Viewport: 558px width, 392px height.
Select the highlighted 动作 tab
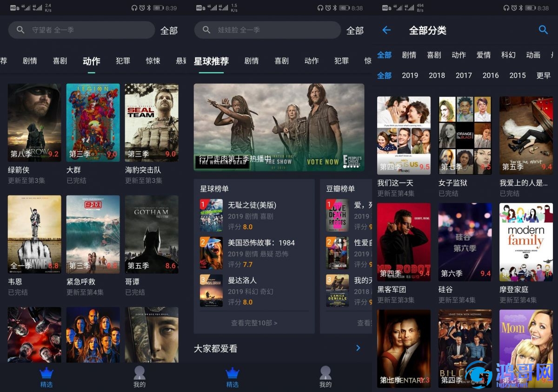click(91, 61)
